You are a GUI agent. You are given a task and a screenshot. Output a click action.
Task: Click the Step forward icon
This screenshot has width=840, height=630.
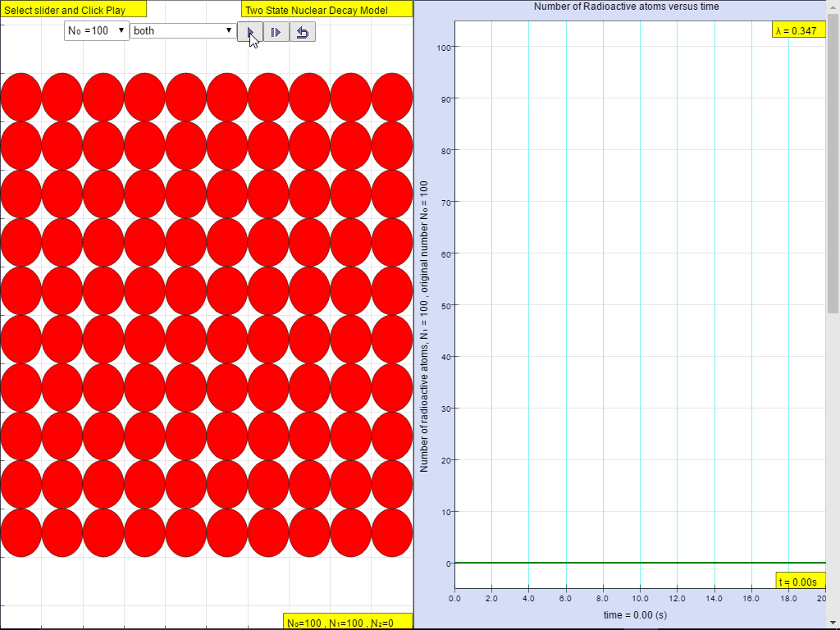coord(276,31)
